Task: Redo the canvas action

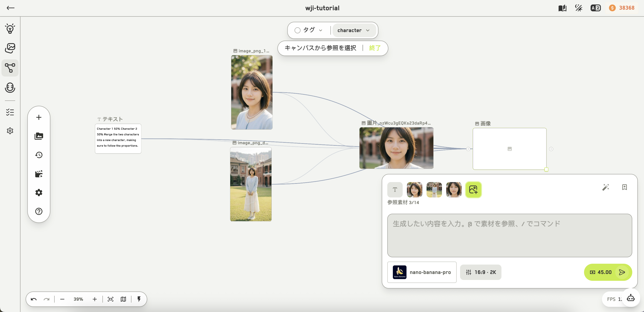Action: click(x=47, y=299)
